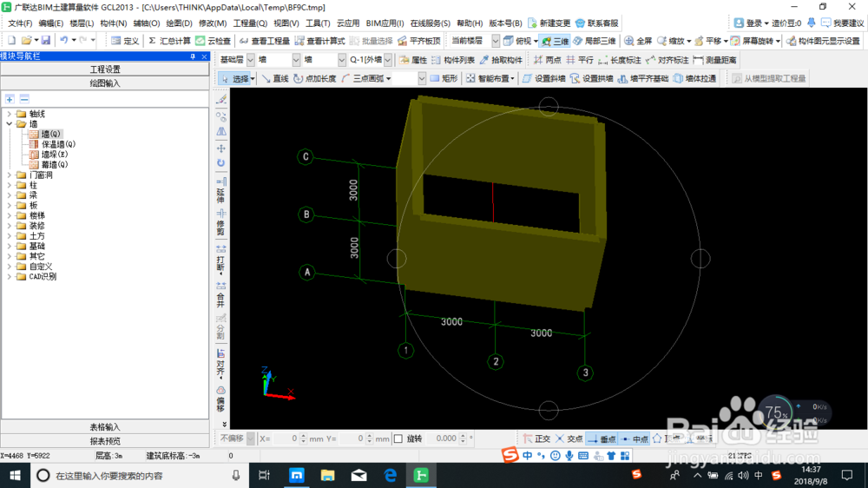
Task: Open the 楼层(L) menu
Action: (x=82, y=23)
